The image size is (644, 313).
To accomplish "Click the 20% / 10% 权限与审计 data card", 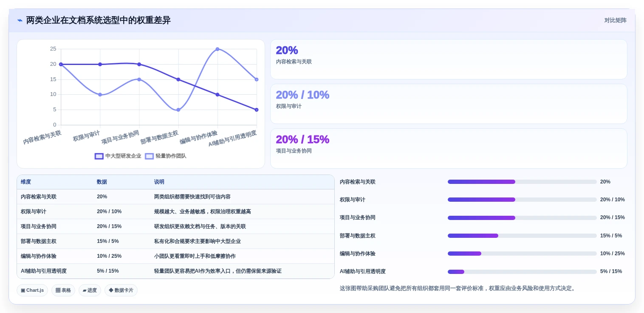I will (449, 104).
